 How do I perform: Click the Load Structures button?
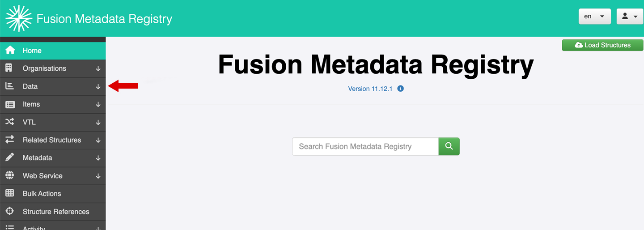[602, 45]
